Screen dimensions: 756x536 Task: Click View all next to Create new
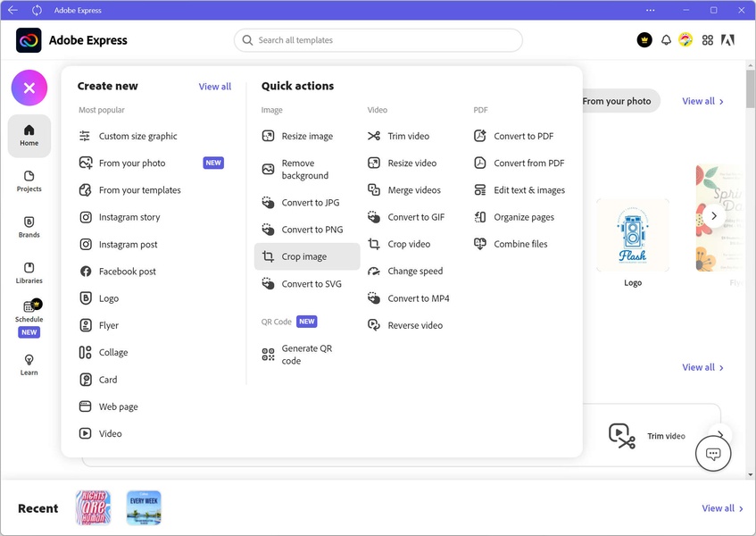point(214,87)
